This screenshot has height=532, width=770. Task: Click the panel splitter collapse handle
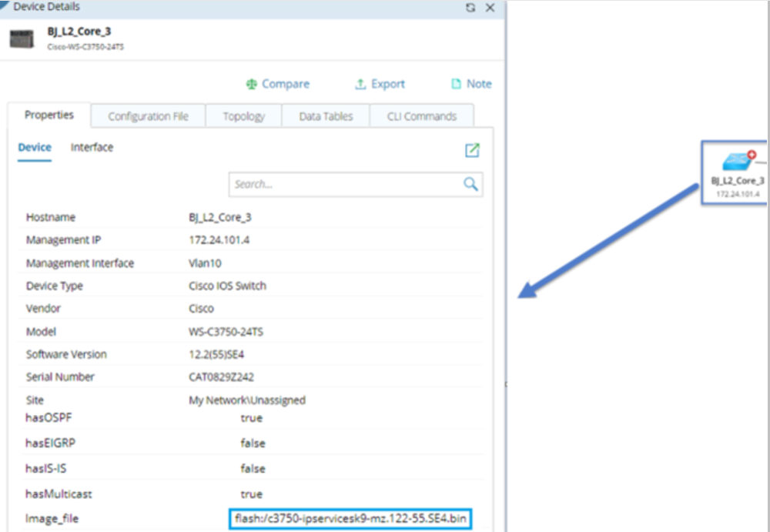(505, 383)
